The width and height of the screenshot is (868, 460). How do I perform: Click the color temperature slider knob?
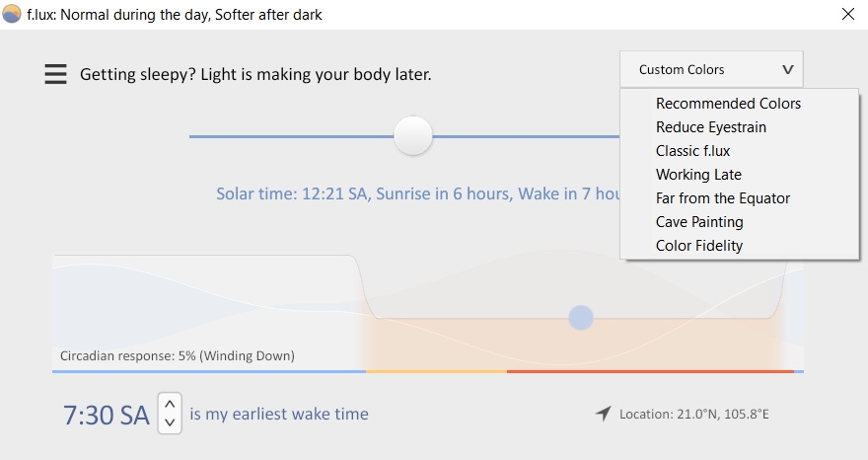pyautogui.click(x=413, y=135)
